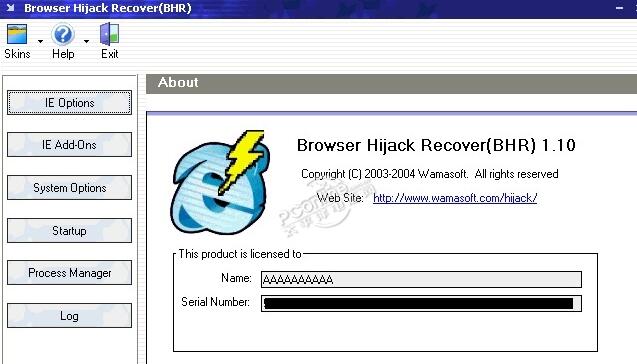Expand the Skins dropdown arrow
This screenshot has width=637, height=364.
pyautogui.click(x=40, y=41)
